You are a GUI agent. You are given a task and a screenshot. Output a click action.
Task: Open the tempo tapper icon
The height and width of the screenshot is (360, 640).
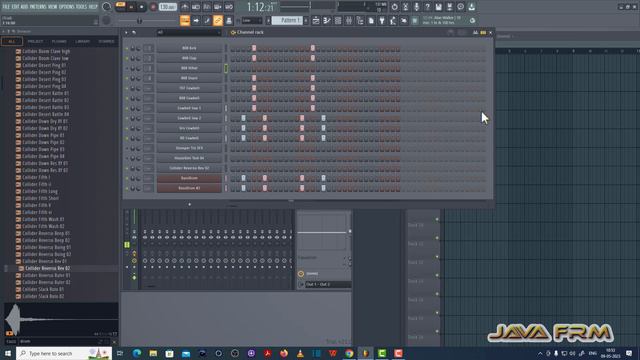[393, 20]
